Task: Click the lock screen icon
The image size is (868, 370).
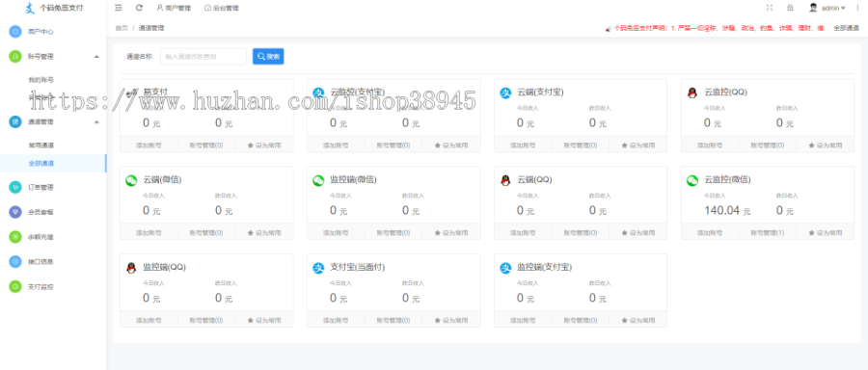Action: (790, 8)
